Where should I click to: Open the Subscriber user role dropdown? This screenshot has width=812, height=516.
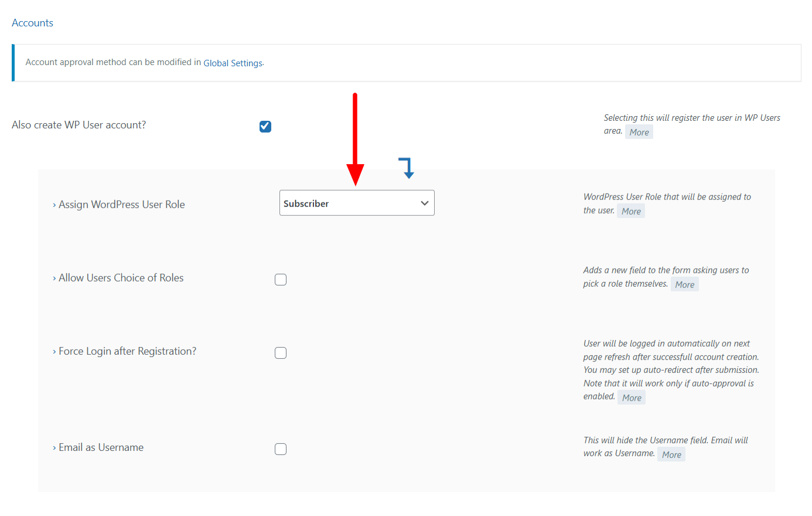[357, 203]
